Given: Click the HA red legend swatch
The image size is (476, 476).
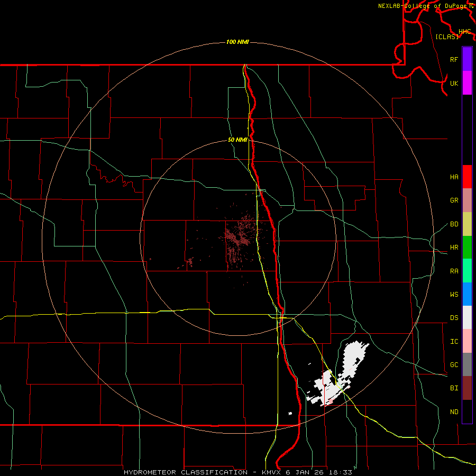Looking at the screenshot, I should coord(467,177).
